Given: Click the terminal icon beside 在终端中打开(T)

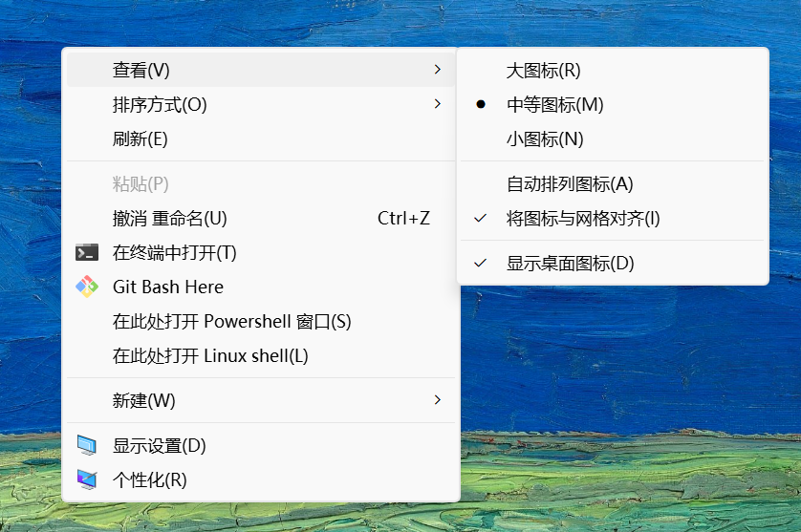Looking at the screenshot, I should (x=87, y=253).
